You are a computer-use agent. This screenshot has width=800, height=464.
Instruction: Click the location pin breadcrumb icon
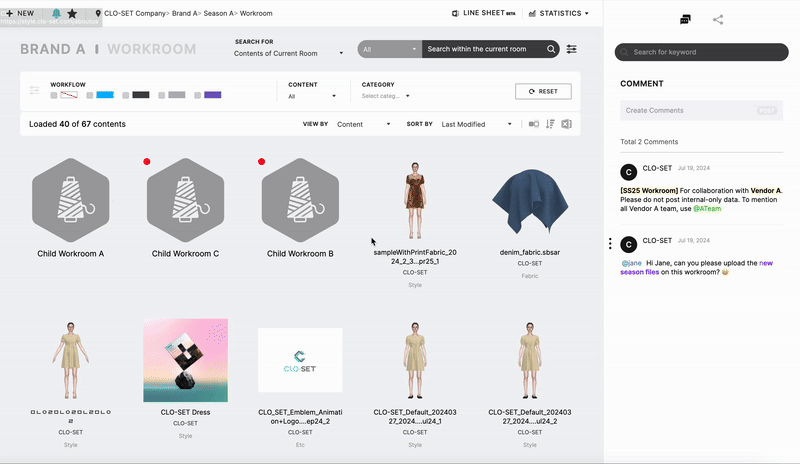click(x=98, y=13)
